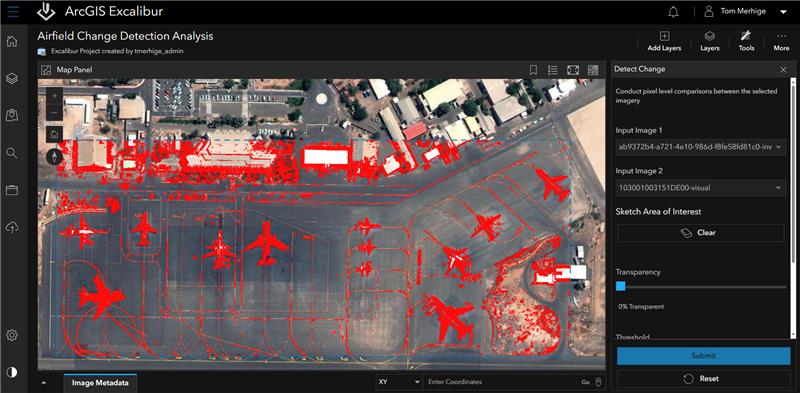Zoom in on the map

click(x=55, y=96)
